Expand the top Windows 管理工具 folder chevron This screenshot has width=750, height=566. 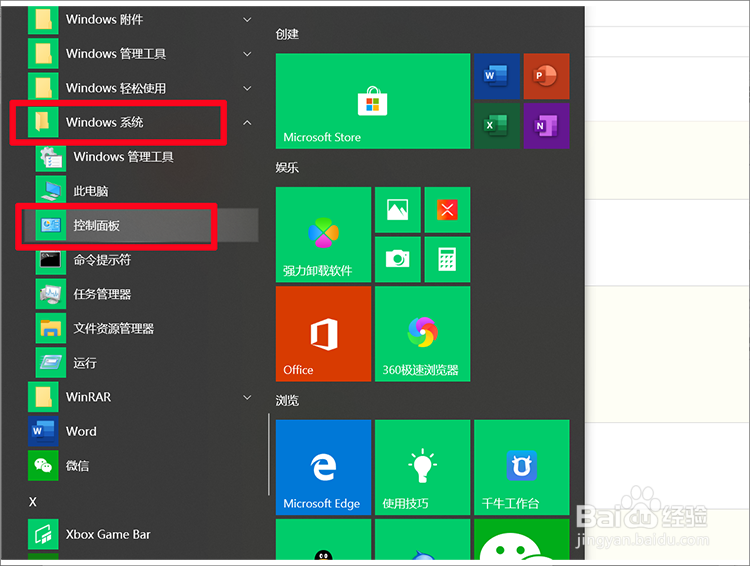247,54
